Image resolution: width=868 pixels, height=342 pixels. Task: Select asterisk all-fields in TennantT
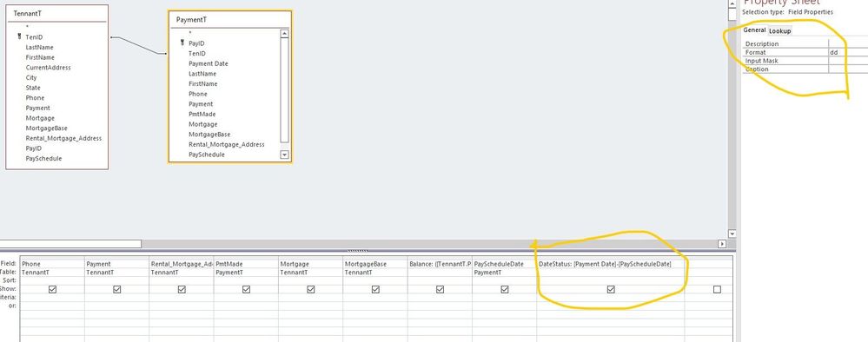click(x=27, y=27)
